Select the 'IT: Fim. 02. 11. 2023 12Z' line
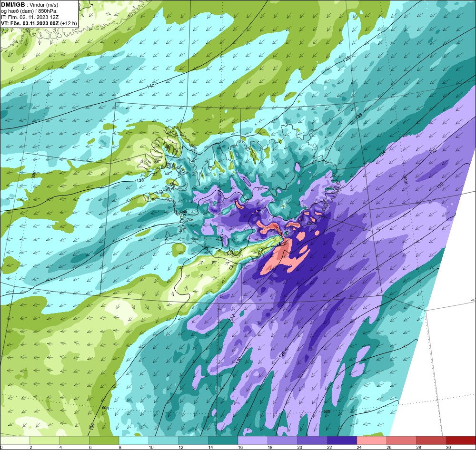This screenshot has width=476, height=450. click(x=30, y=17)
